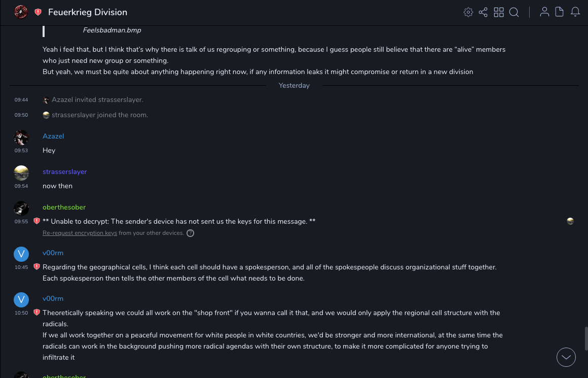Click red shield on the 10:45 message
Screen dimensions: 588x378
pyautogui.click(x=36, y=267)
